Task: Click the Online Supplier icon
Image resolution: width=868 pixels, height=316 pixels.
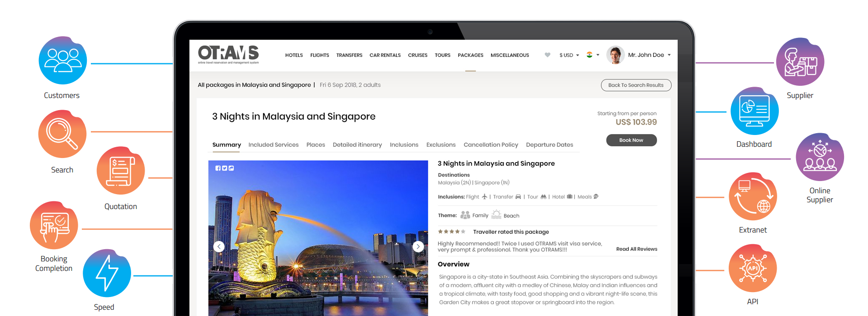Action: pyautogui.click(x=820, y=157)
